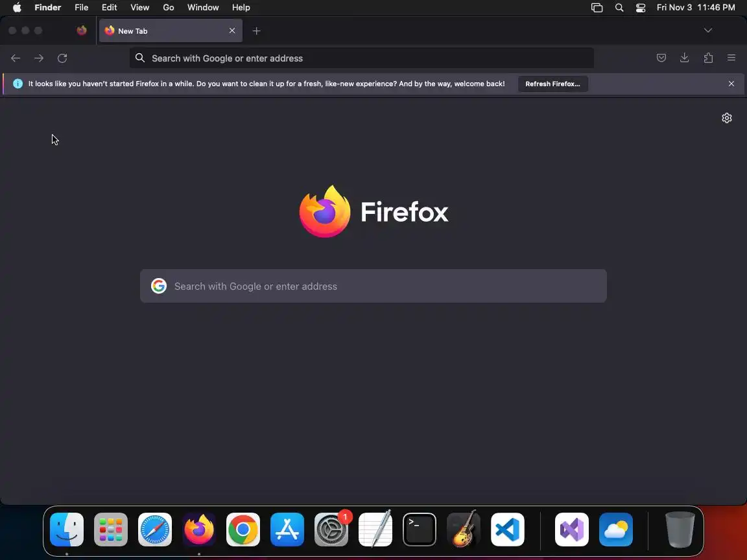Select the pinned Firefox tab
747x560 pixels.
pyautogui.click(x=82, y=30)
